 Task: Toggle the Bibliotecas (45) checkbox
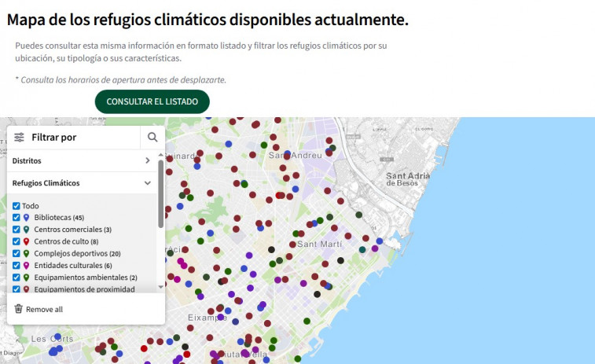pyautogui.click(x=16, y=218)
